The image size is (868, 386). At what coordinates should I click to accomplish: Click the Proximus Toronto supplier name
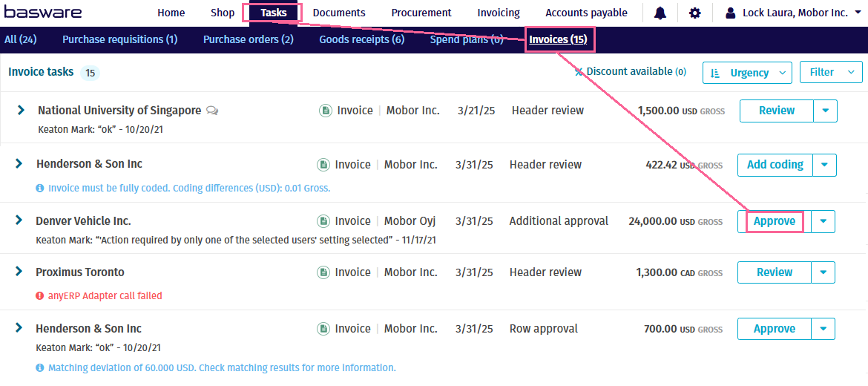tap(80, 272)
